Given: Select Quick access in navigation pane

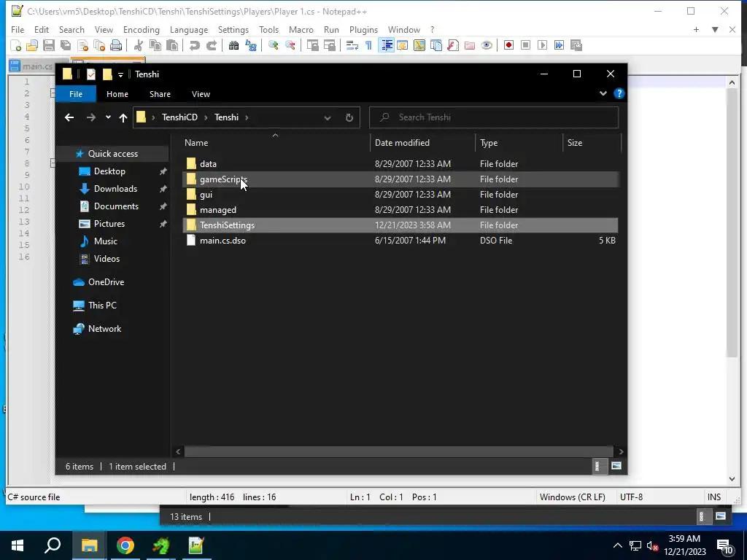Looking at the screenshot, I should point(112,153).
